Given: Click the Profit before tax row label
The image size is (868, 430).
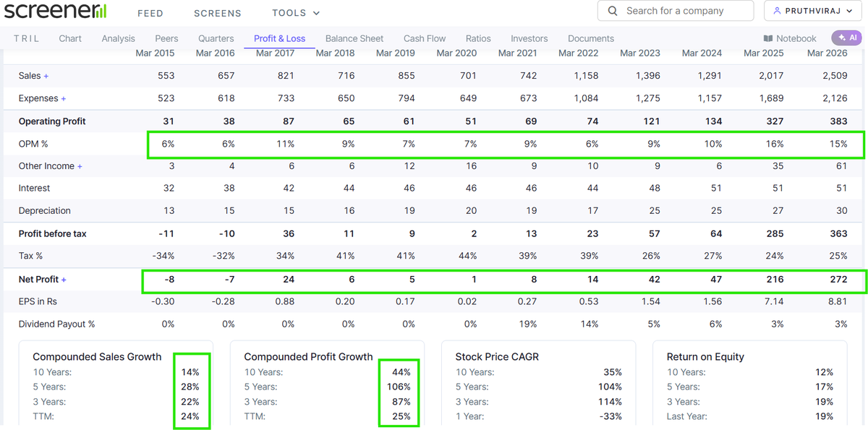Looking at the screenshot, I should [53, 234].
